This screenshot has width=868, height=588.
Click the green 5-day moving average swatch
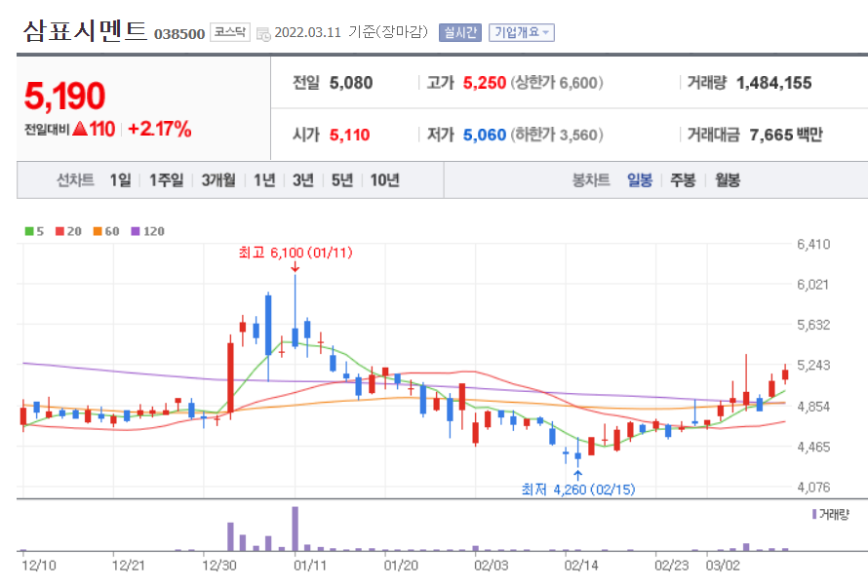click(29, 231)
